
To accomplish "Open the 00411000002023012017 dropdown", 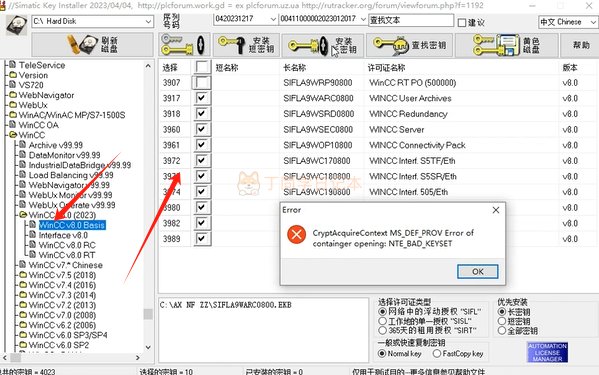I will [x=323, y=19].
